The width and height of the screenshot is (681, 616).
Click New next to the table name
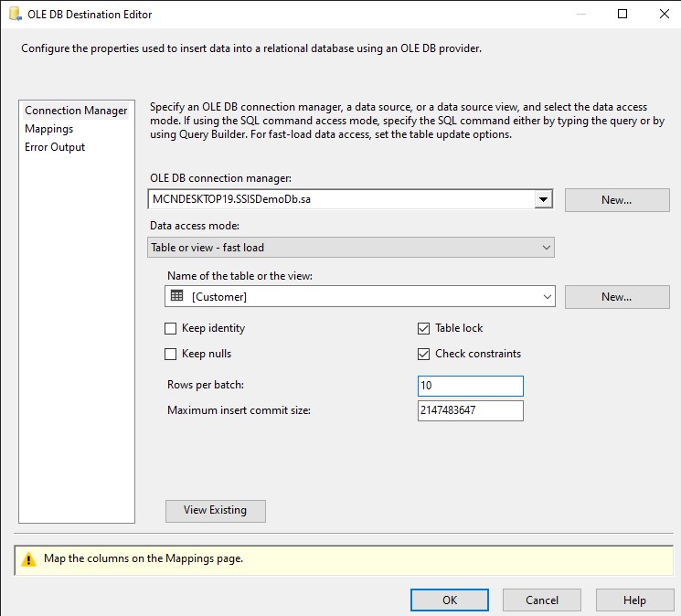[x=617, y=297]
